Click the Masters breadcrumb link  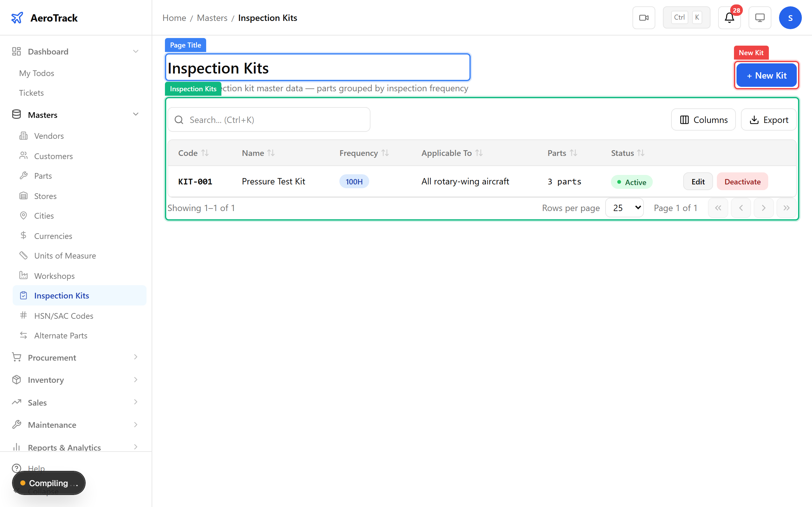tap(212, 18)
